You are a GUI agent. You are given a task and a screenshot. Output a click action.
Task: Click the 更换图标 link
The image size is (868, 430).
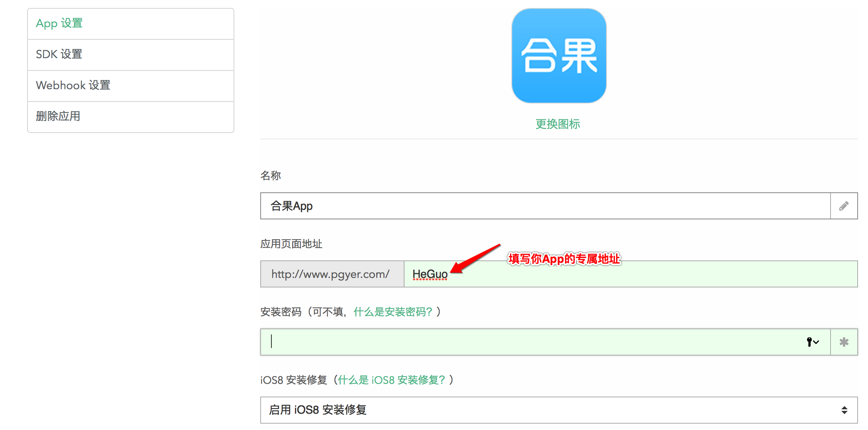[558, 124]
